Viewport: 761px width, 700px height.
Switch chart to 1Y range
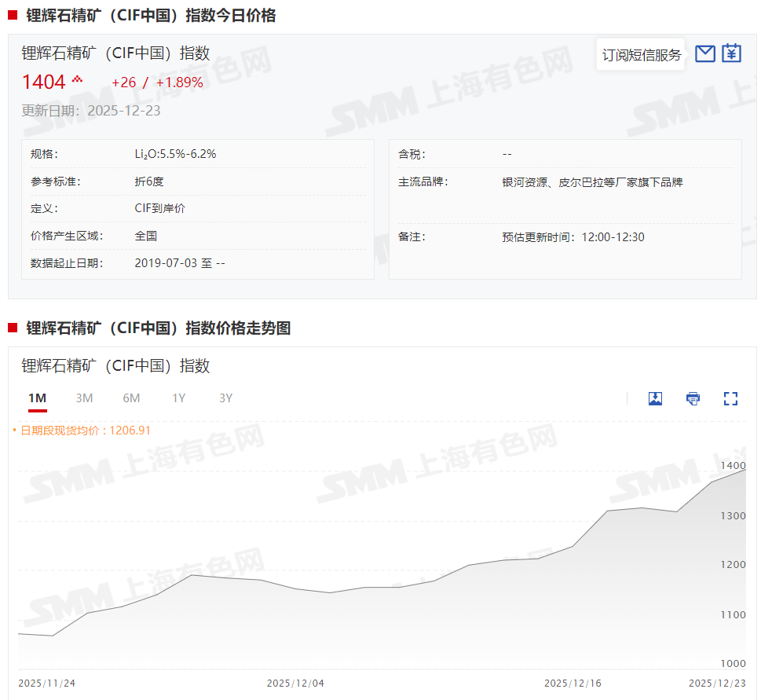tap(178, 398)
